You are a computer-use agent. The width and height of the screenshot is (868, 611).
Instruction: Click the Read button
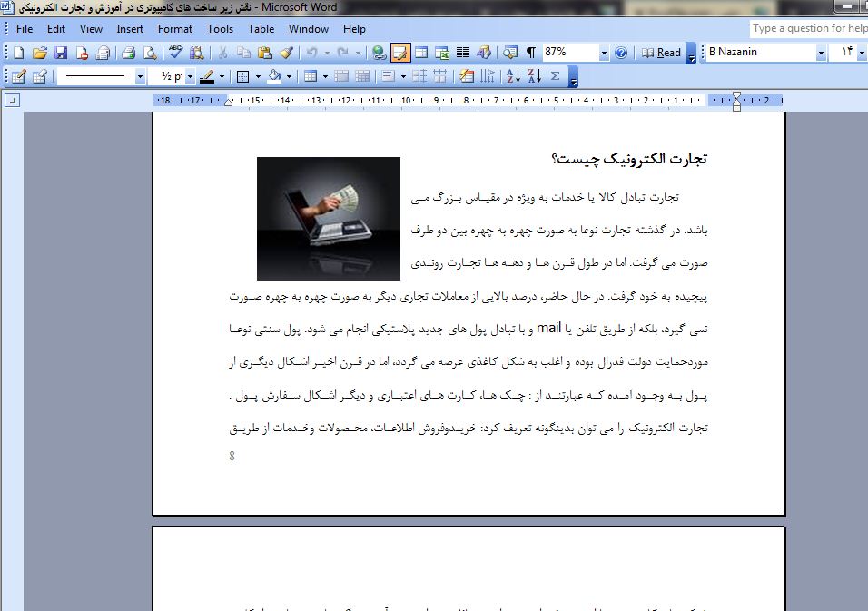661,53
